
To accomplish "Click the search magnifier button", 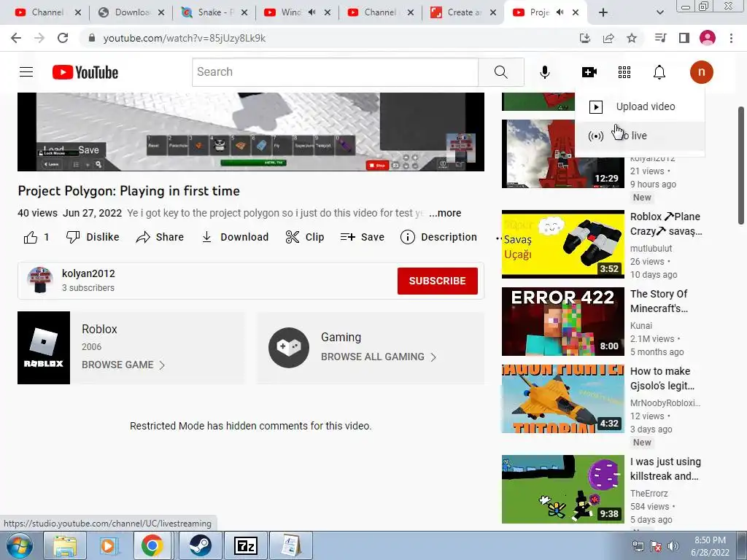I will [500, 72].
